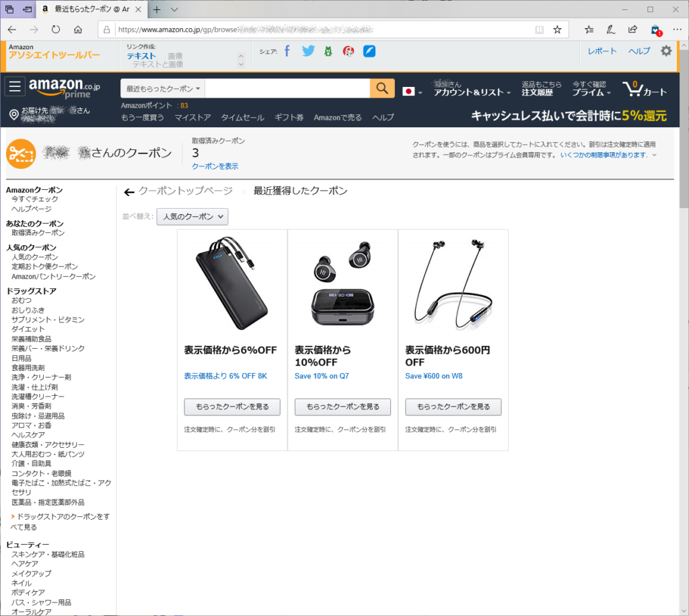Image resolution: width=689 pixels, height=616 pixels.
Task: Click the site padlock security icon
Action: click(106, 30)
